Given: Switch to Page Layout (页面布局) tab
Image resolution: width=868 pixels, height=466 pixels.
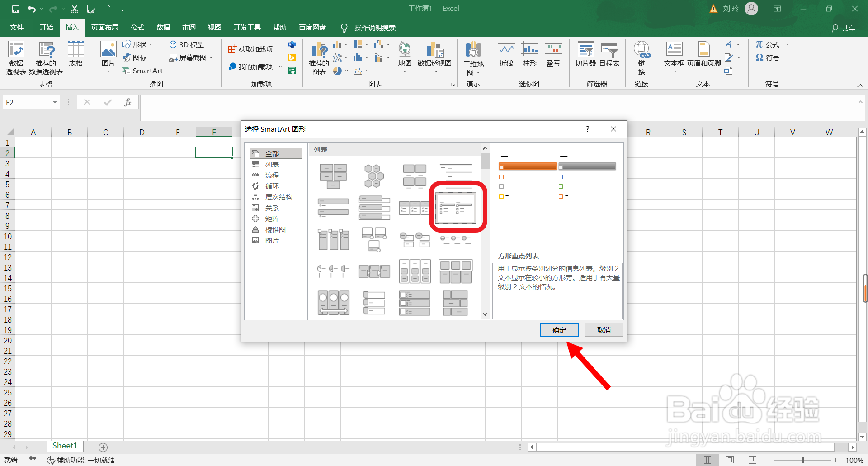Looking at the screenshot, I should (x=104, y=28).
